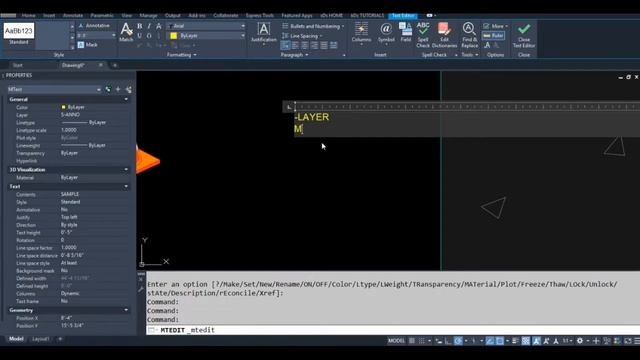Click the MODEL space status button

pos(396,341)
